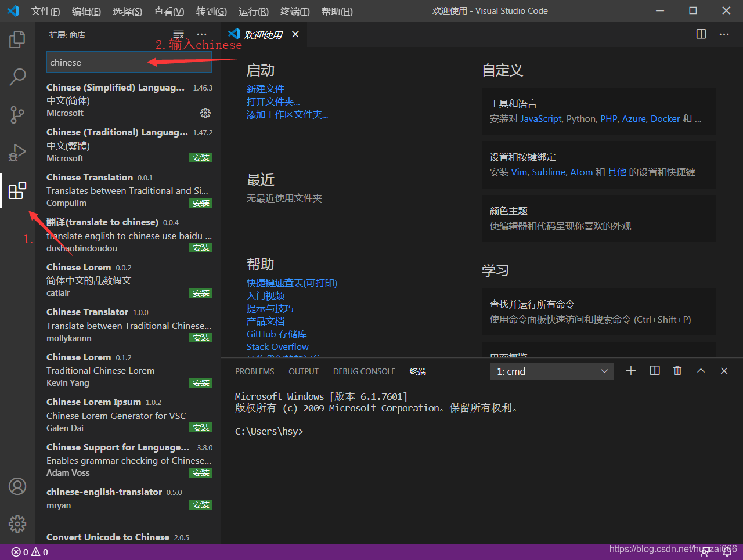Open the Manage gear in activity bar
The width and height of the screenshot is (743, 560).
(17, 523)
